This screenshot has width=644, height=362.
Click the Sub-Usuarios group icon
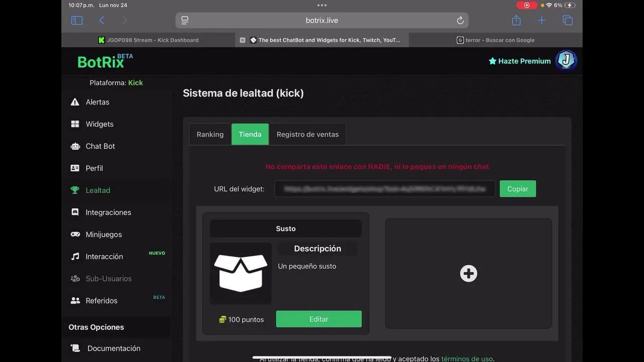pyautogui.click(x=75, y=279)
